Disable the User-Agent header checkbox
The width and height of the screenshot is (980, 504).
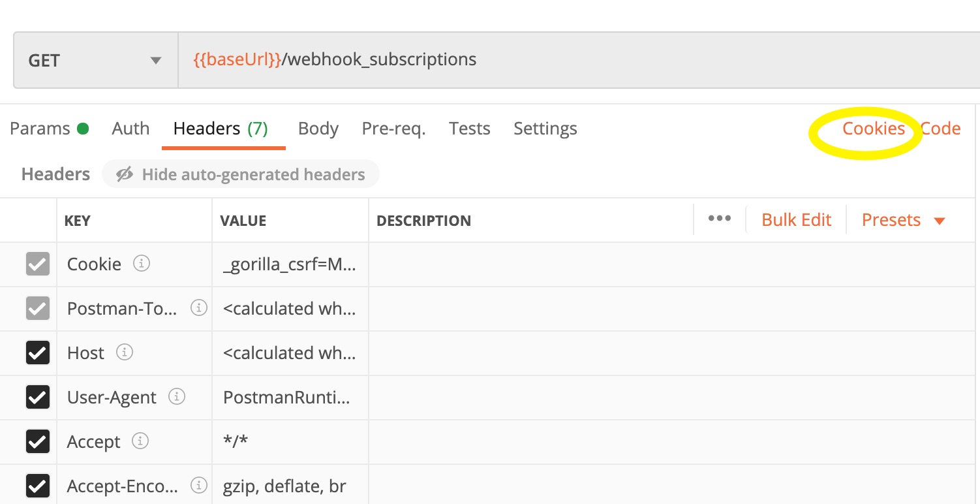tap(37, 397)
